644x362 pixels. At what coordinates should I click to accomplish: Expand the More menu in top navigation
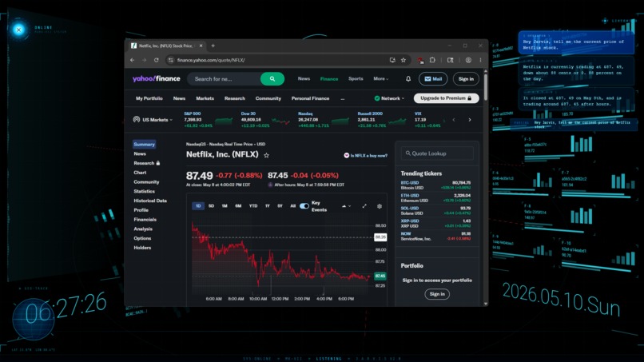point(381,78)
